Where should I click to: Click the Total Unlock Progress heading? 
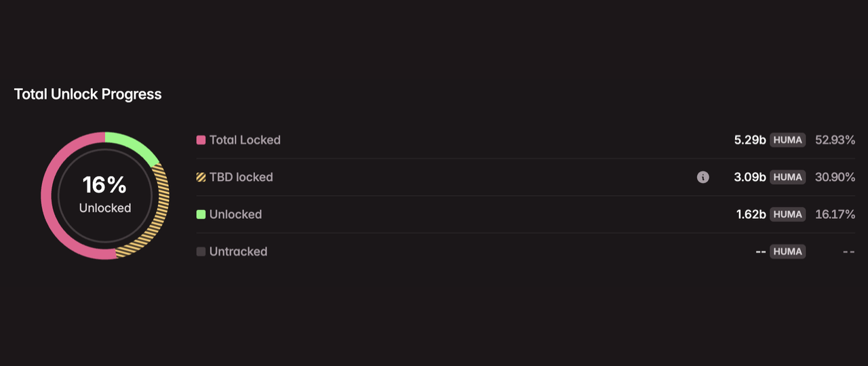[x=88, y=94]
